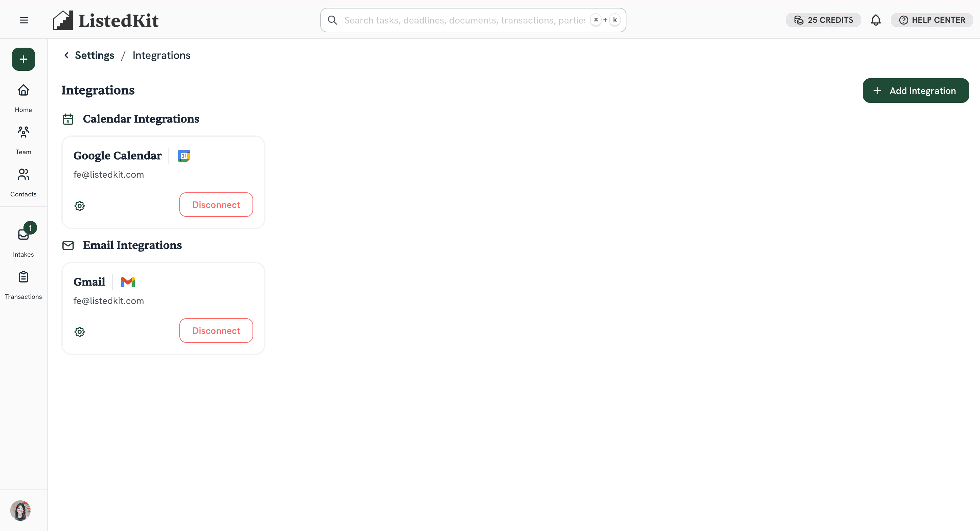This screenshot has width=980, height=531.
Task: Click Google Calendar account email fe@listedkit.com
Action: pyautogui.click(x=109, y=174)
